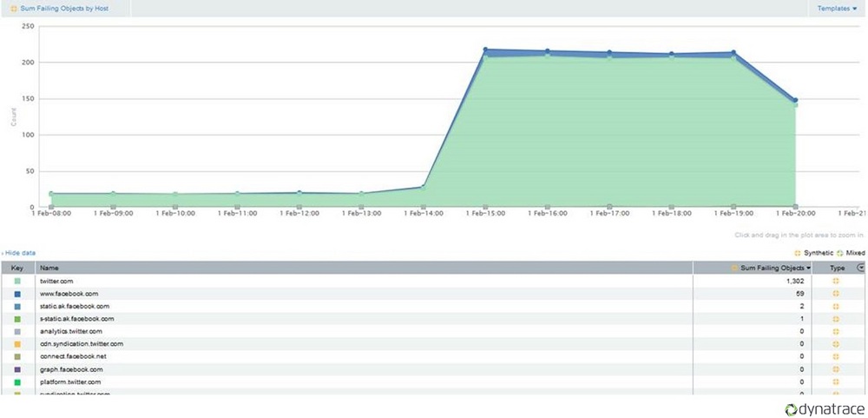Click the type icon in the www.facebook.com row
Viewport: 868px width, 418px height.
pos(836,295)
